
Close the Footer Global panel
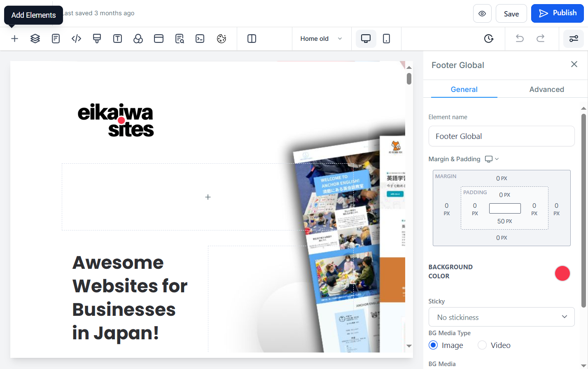click(574, 64)
